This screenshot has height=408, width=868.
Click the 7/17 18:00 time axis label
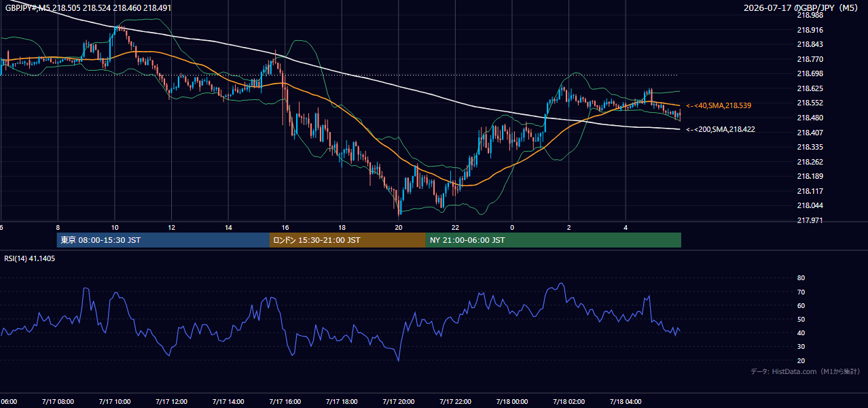click(342, 402)
